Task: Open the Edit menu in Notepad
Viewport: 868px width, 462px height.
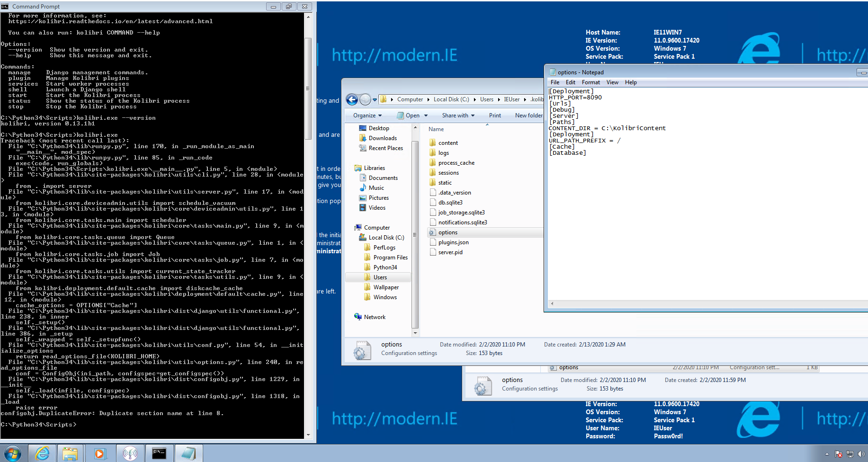Action: coord(570,82)
